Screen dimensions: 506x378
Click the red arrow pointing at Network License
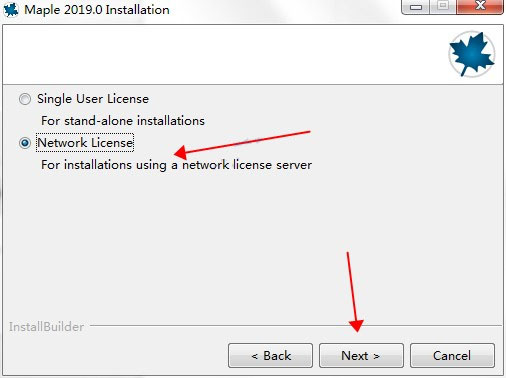pos(242,145)
